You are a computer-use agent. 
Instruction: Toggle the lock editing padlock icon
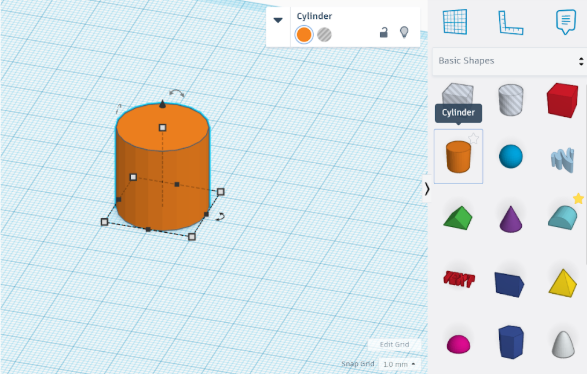click(x=384, y=33)
